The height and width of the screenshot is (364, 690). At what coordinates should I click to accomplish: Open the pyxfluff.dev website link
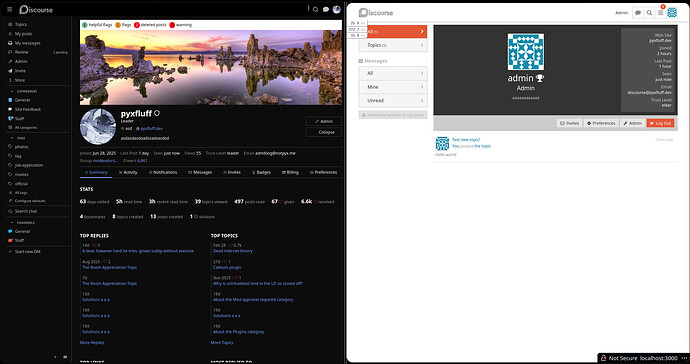click(151, 129)
